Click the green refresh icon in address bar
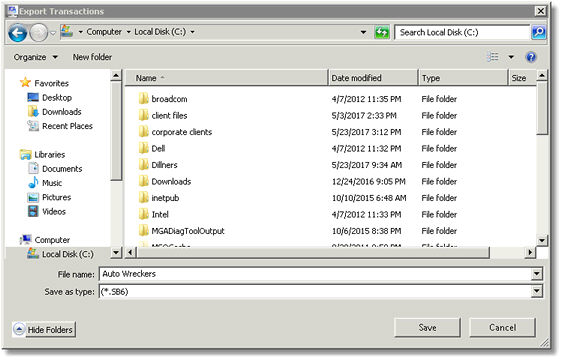The height and width of the screenshot is (360, 562). tap(382, 33)
